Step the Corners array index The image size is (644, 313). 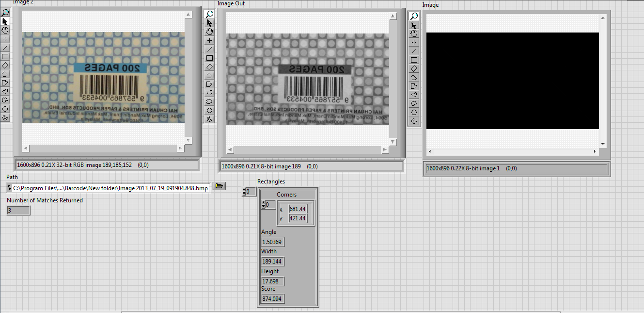pyautogui.click(x=263, y=204)
